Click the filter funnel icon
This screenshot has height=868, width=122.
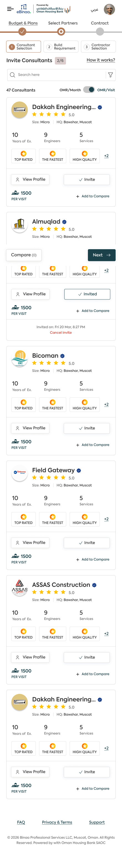pyautogui.click(x=110, y=75)
